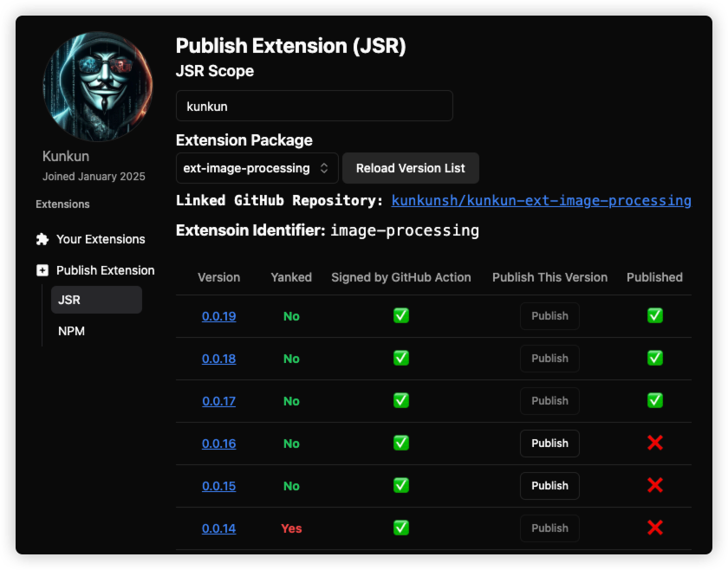Select the JSR tab in sidebar
Image resolution: width=728 pixels, height=570 pixels.
coord(96,300)
